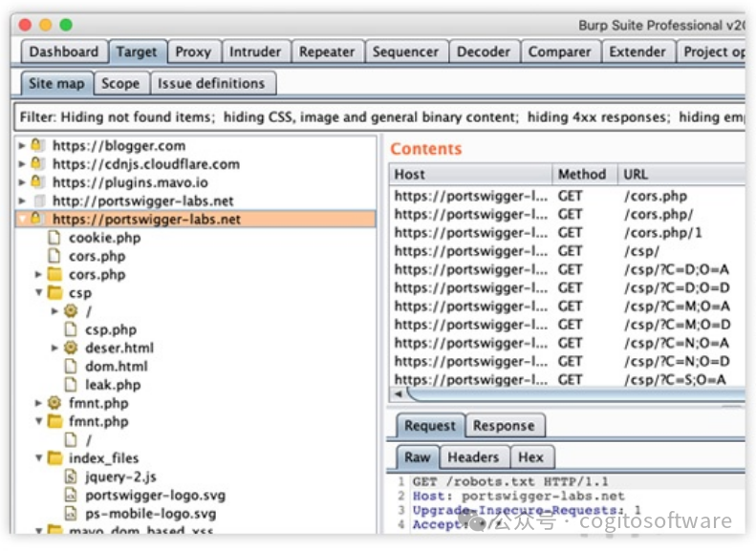This screenshot has height=551, width=756.
Task: Click lock icon beside https://plugins.mavo.io
Action: (36, 181)
